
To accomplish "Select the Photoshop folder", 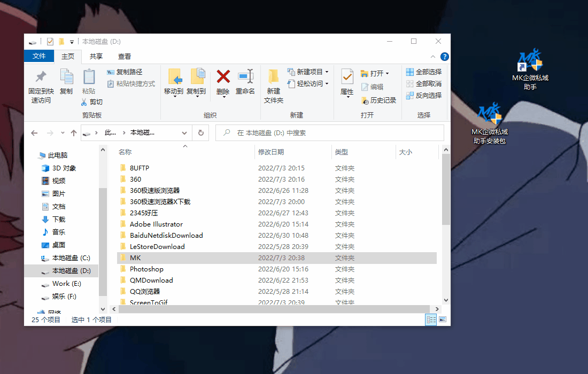I will 277,269.
